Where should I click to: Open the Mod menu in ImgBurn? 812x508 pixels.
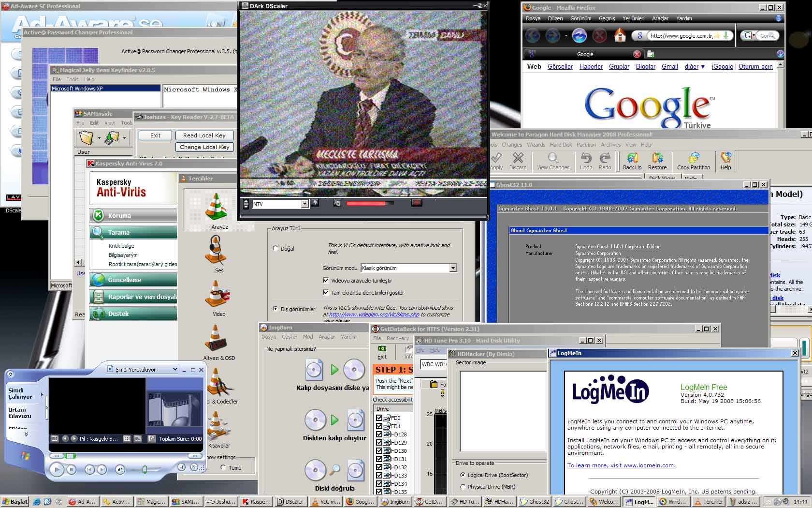[308, 337]
